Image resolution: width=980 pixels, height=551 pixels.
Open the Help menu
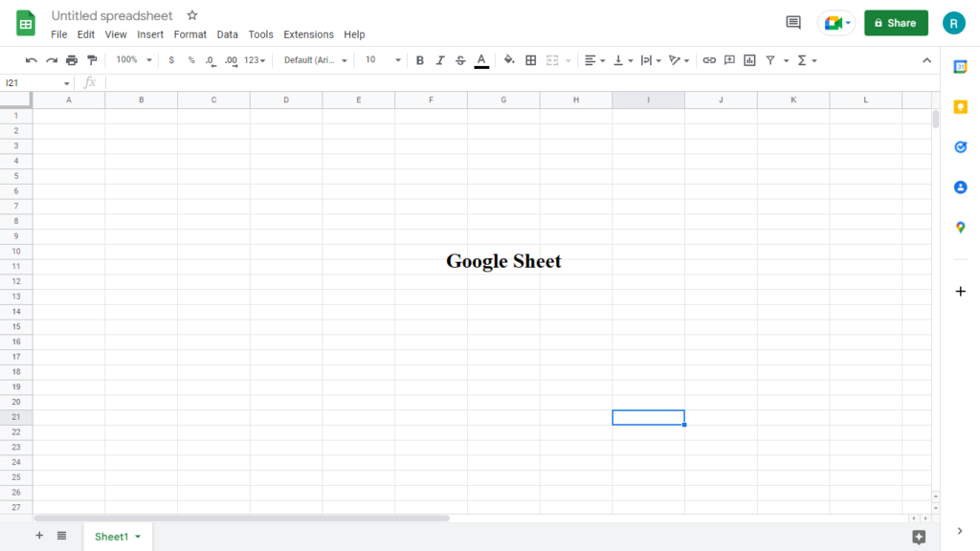[x=354, y=34]
